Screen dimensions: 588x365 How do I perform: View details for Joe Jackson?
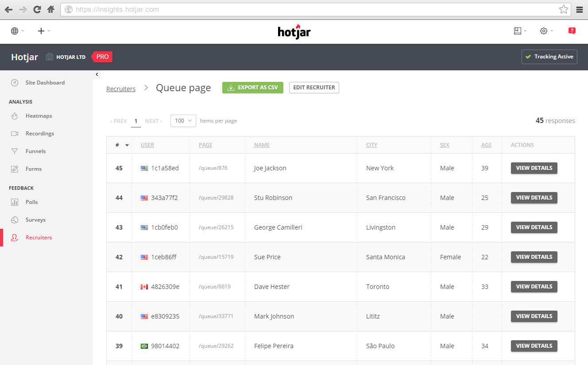click(534, 168)
